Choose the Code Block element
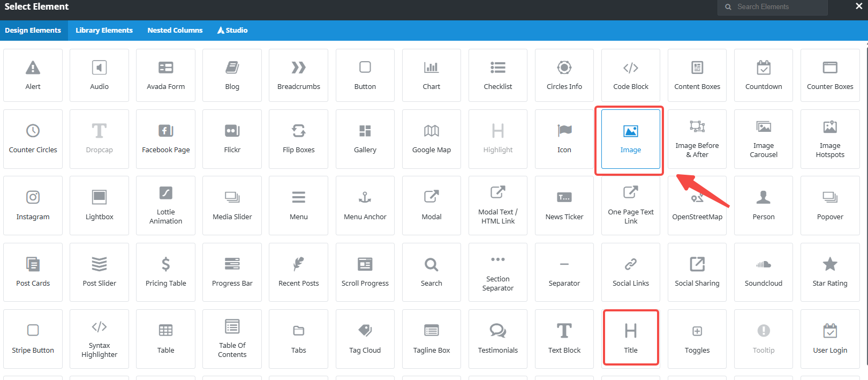 pyautogui.click(x=630, y=75)
